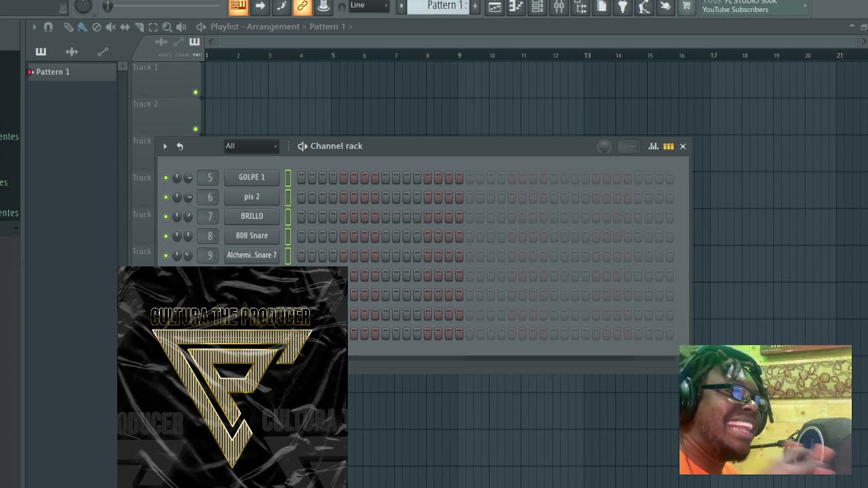Viewport: 868px width, 488px height.
Task: Expand the news panel arrow
Action: click(805, 5)
